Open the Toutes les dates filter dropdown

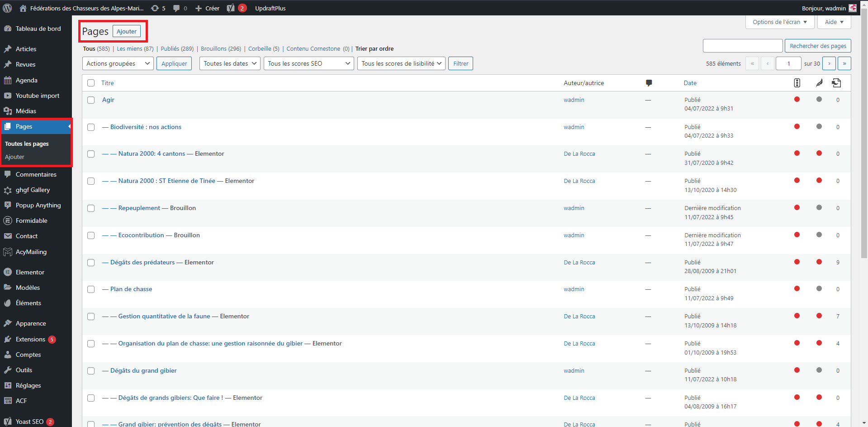pyautogui.click(x=229, y=63)
